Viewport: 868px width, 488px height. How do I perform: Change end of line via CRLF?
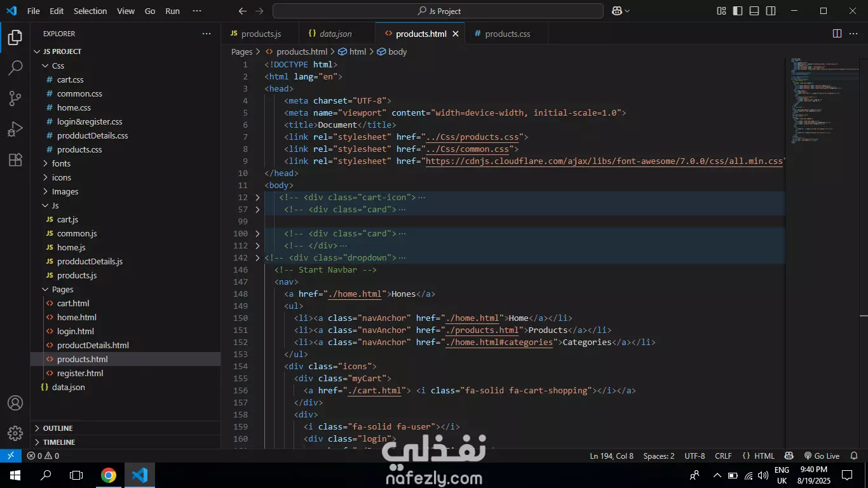tap(723, 456)
